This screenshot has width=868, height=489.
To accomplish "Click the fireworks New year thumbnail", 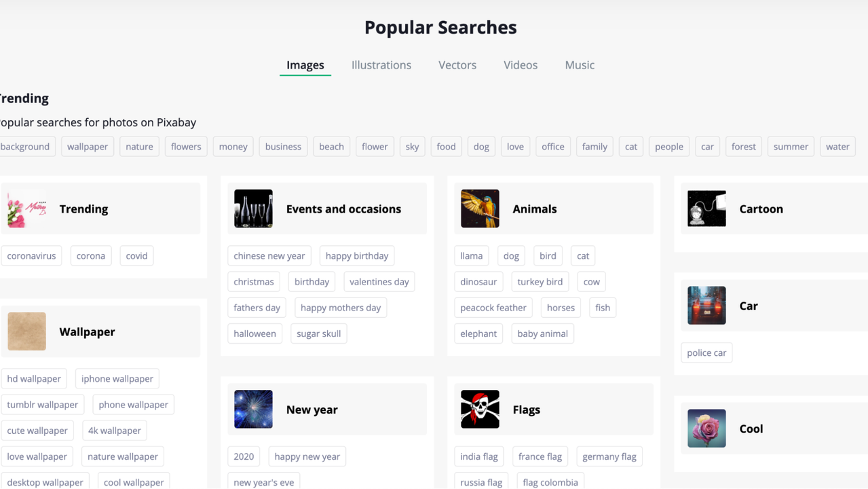I will (x=253, y=410).
